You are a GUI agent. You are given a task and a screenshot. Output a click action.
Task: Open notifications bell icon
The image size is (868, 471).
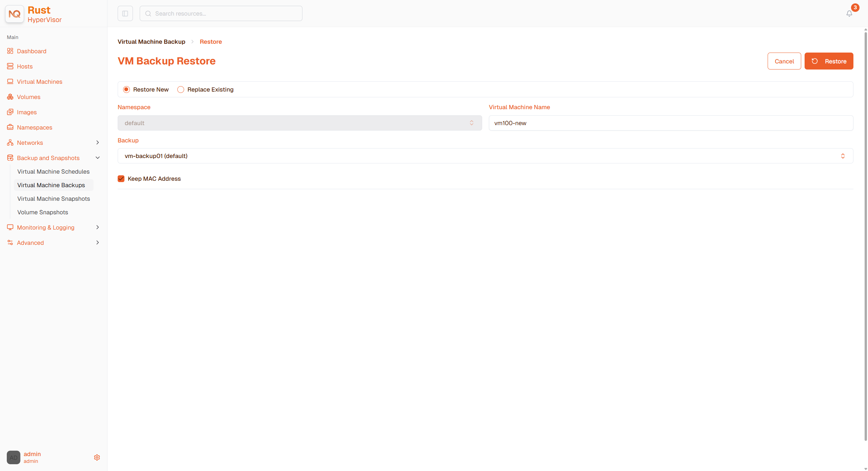click(x=849, y=14)
